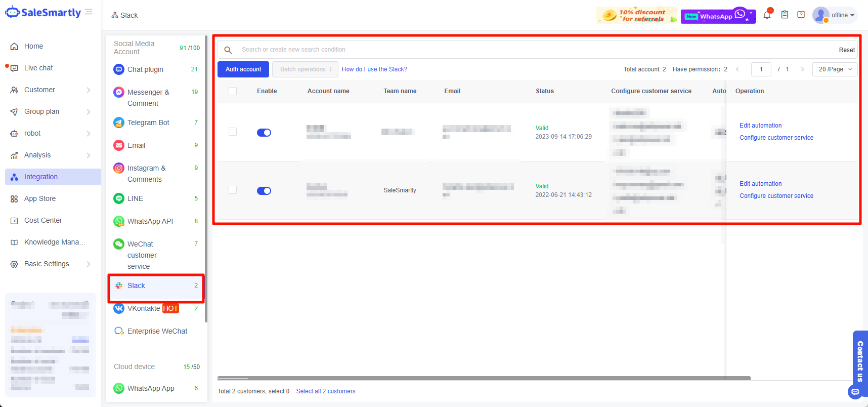Viewport: 868px width, 407px height.
Task: Open the notifications bell icon
Action: [x=767, y=15]
